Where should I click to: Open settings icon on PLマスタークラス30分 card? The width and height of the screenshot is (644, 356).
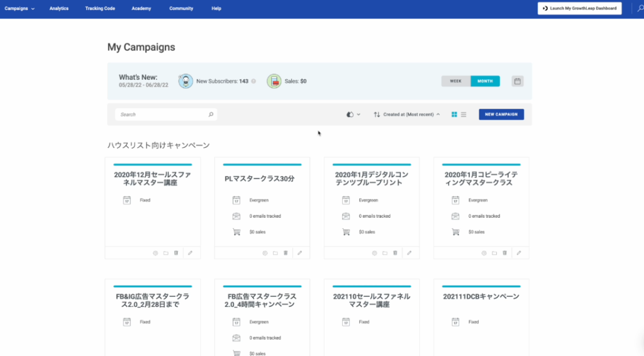pos(265,253)
